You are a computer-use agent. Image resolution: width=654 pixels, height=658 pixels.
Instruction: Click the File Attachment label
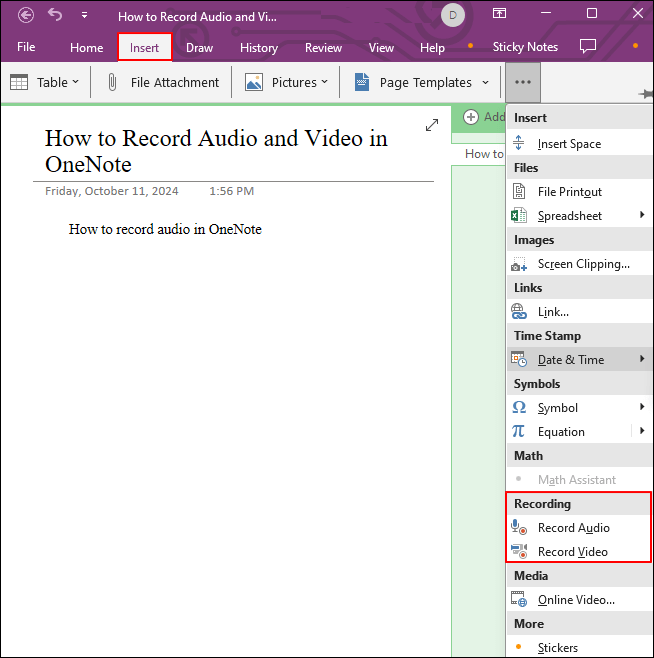pyautogui.click(x=175, y=82)
